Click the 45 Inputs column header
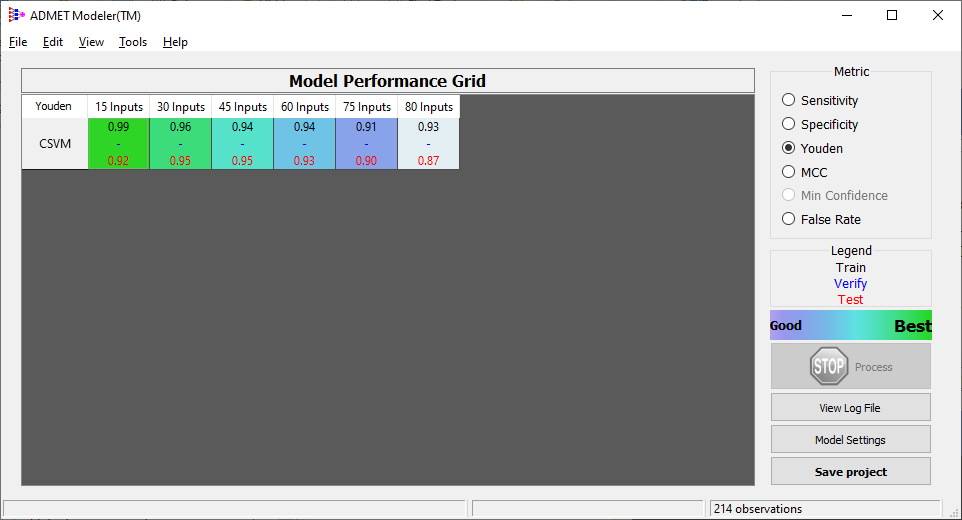This screenshot has width=962, height=520. point(242,107)
